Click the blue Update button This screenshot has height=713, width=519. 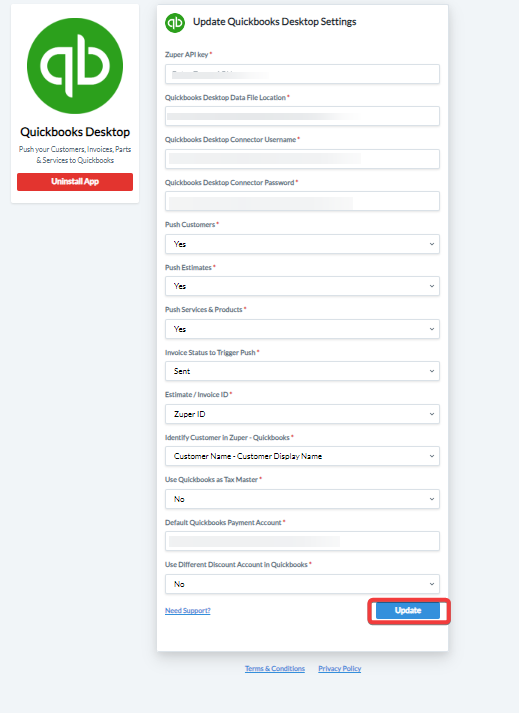click(x=408, y=610)
